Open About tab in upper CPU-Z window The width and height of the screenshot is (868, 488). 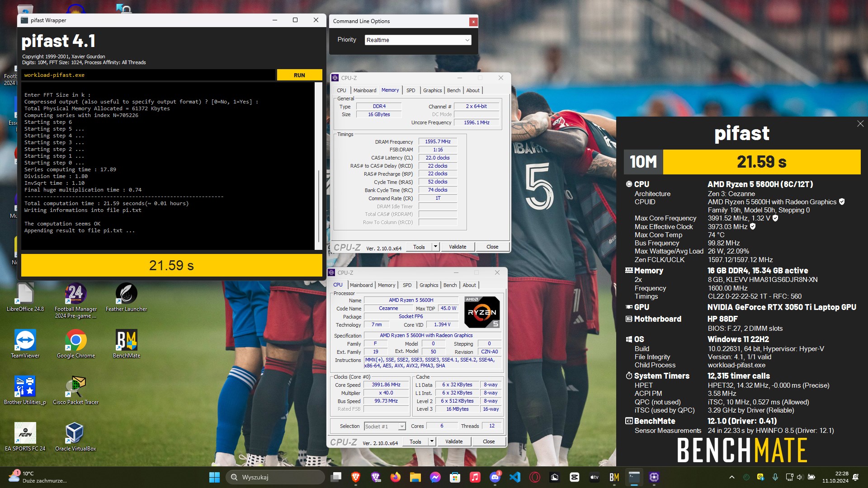click(x=473, y=90)
